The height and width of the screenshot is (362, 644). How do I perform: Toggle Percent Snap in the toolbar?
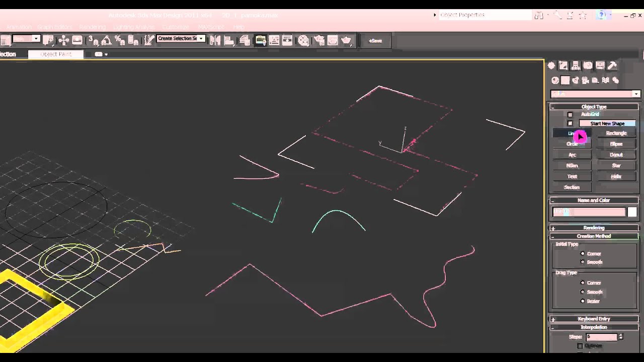click(x=120, y=40)
